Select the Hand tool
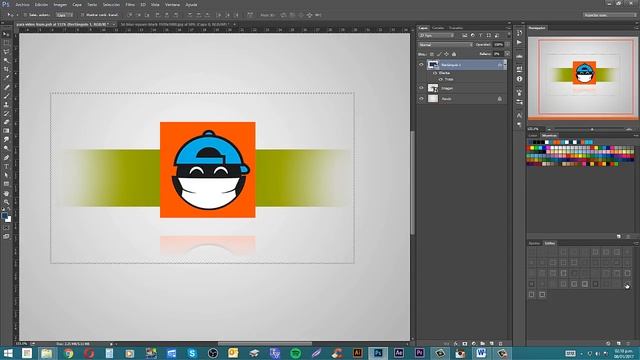640x360 pixels. click(x=6, y=193)
